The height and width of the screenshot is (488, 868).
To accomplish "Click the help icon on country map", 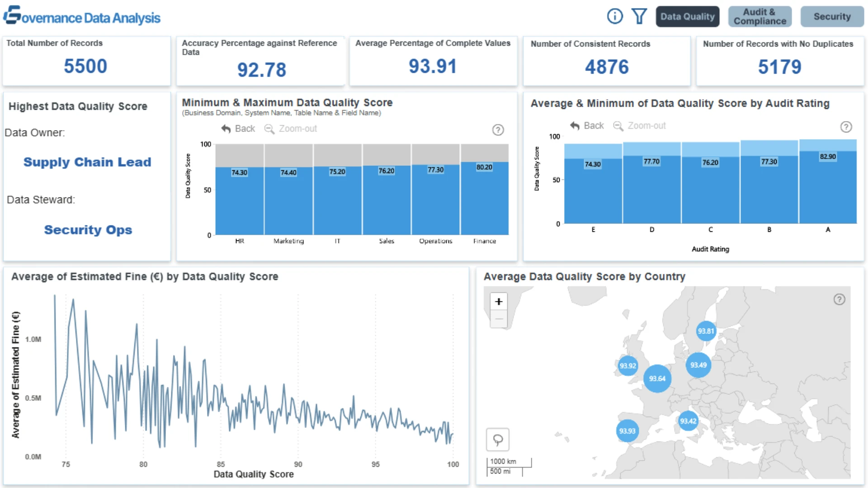I will click(x=840, y=299).
